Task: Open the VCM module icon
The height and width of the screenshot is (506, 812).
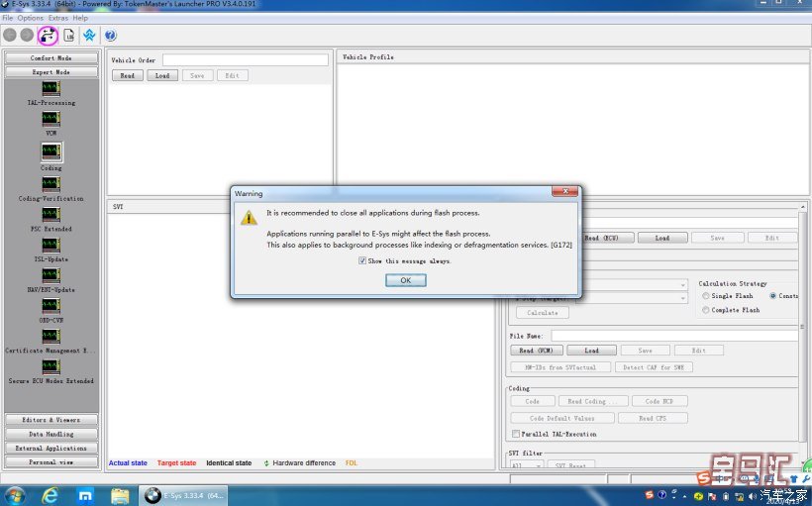Action: [51, 119]
